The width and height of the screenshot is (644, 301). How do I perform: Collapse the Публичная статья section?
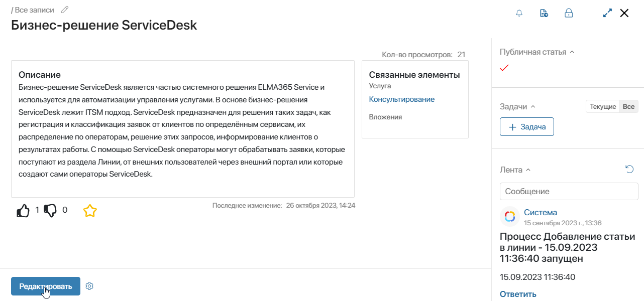click(572, 52)
